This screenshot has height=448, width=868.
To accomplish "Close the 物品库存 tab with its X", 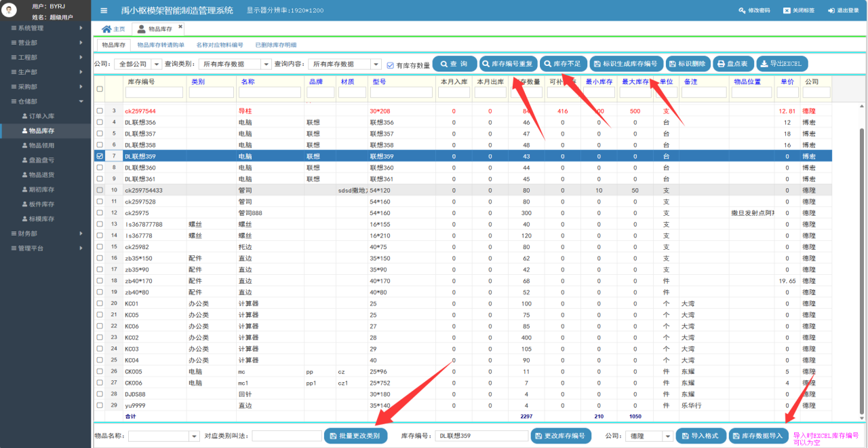I will point(180,26).
